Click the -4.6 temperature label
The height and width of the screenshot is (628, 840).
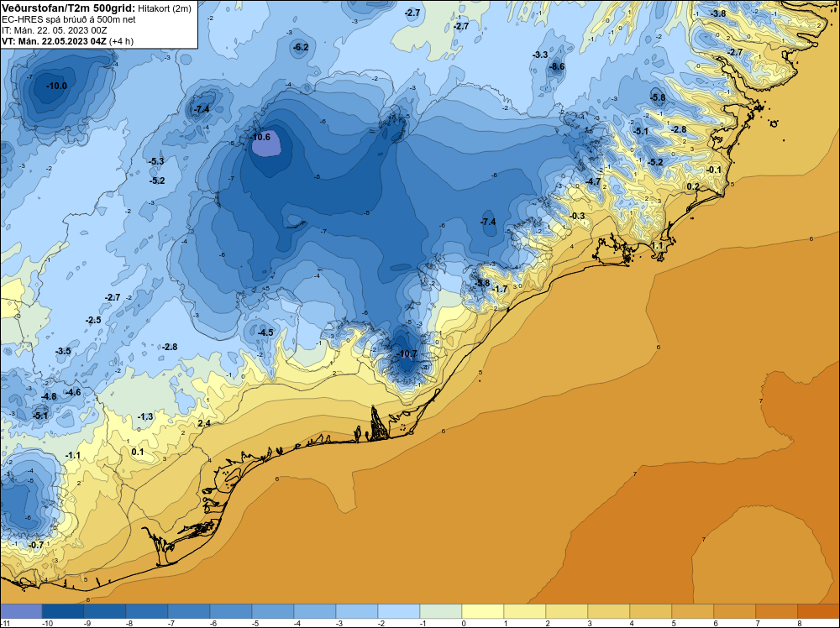[72, 392]
